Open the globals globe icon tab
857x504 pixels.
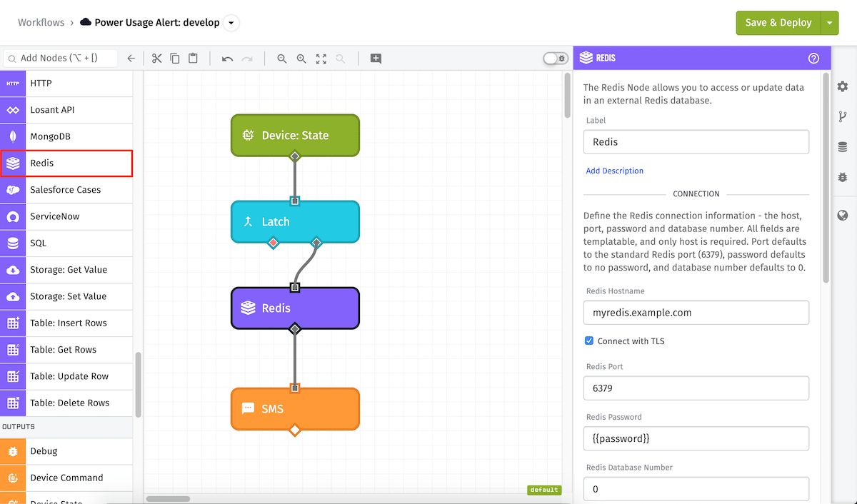pyautogui.click(x=843, y=216)
